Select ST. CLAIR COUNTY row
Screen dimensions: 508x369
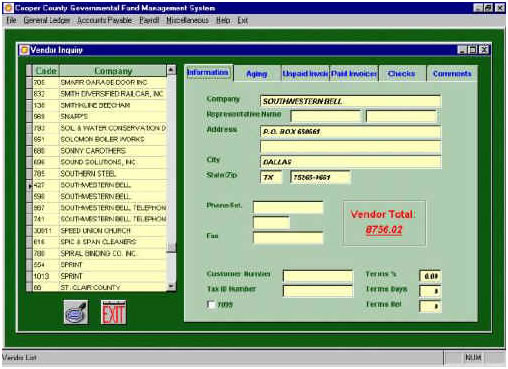coord(99,287)
